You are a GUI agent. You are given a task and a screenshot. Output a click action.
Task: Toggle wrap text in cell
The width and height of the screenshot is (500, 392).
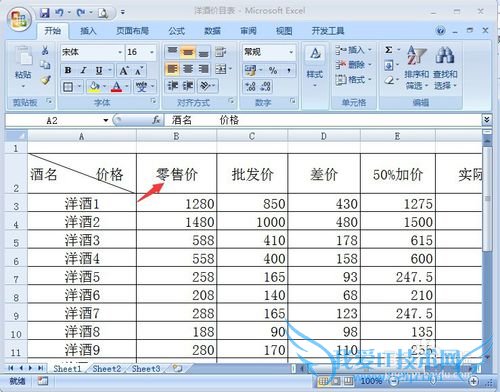click(220, 52)
